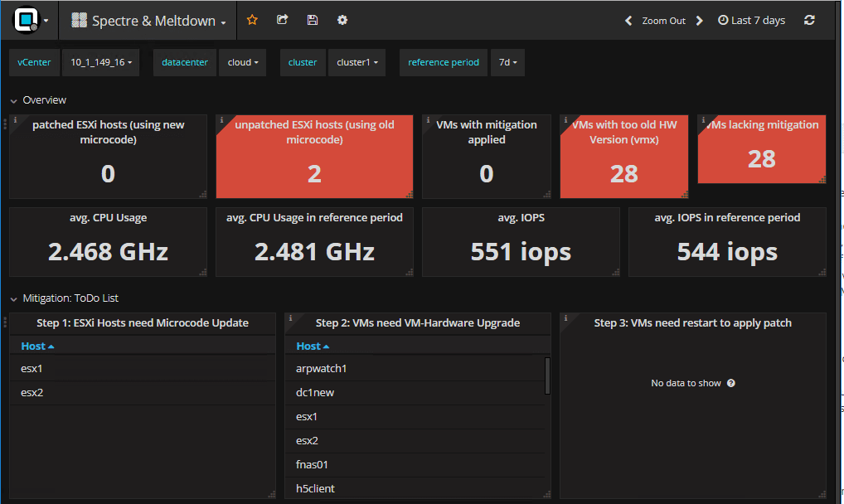Click the share dashboard icon
Screen dimensions: 844x504
pyautogui.click(x=282, y=20)
